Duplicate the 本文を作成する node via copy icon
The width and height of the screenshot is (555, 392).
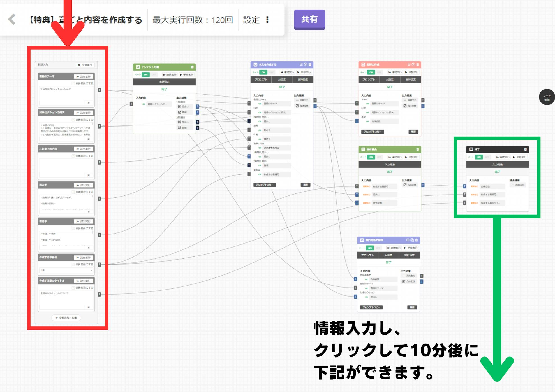pyautogui.click(x=306, y=64)
